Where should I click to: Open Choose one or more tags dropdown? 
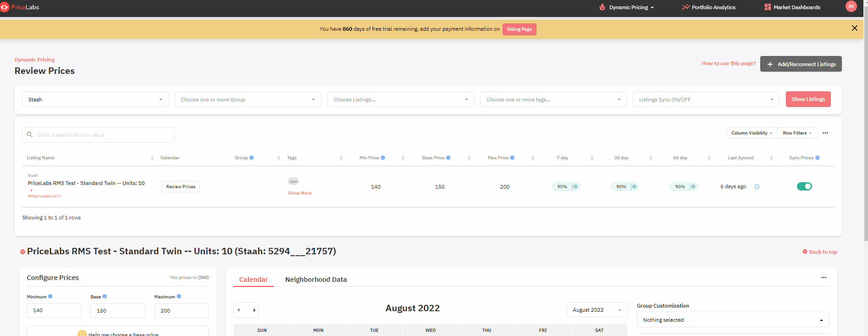pos(553,99)
